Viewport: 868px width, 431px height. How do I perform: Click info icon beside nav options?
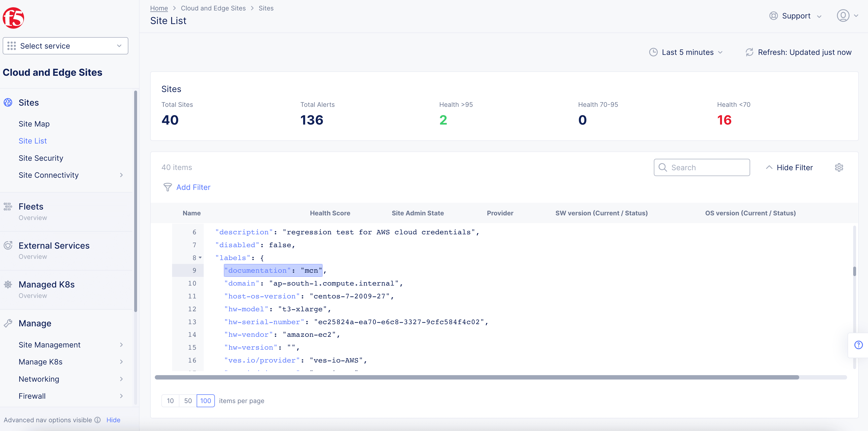point(97,420)
